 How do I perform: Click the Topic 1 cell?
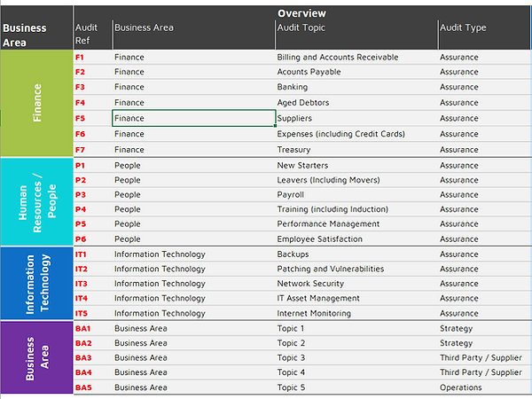(356, 328)
